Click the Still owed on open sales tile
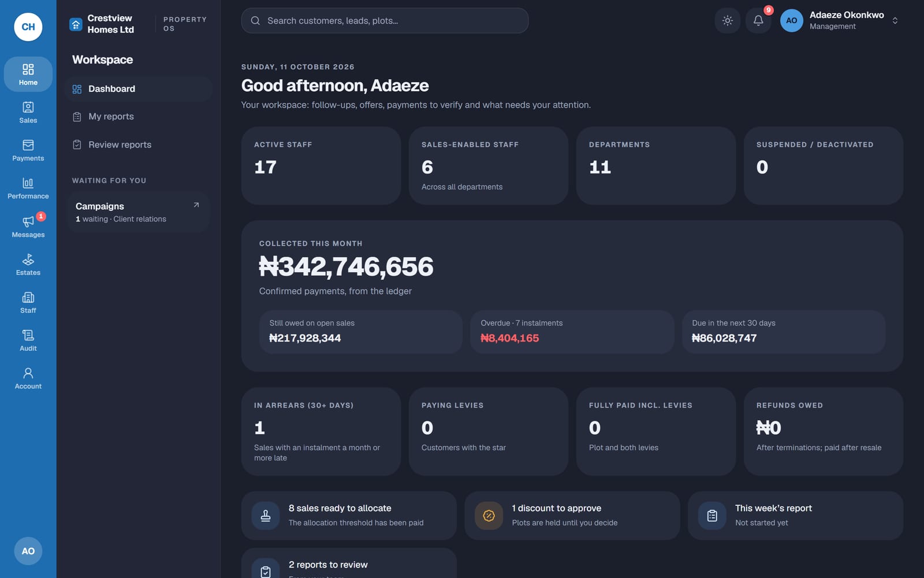The height and width of the screenshot is (578, 924). [x=361, y=332]
